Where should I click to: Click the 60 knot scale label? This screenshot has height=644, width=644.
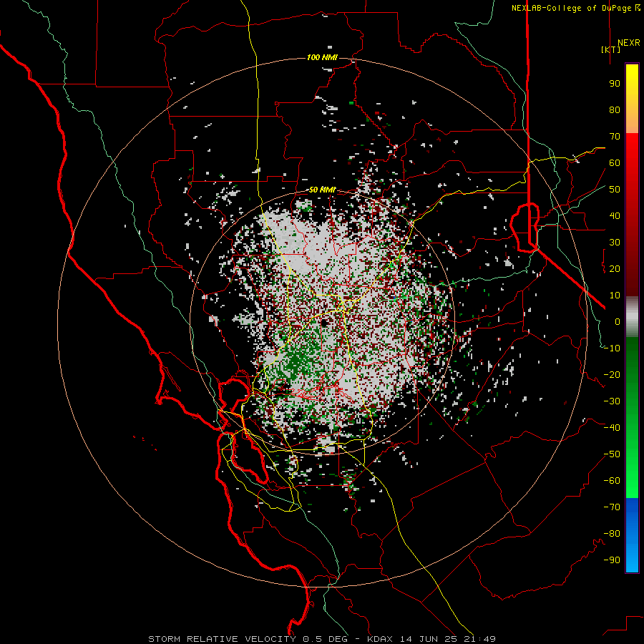click(x=615, y=162)
